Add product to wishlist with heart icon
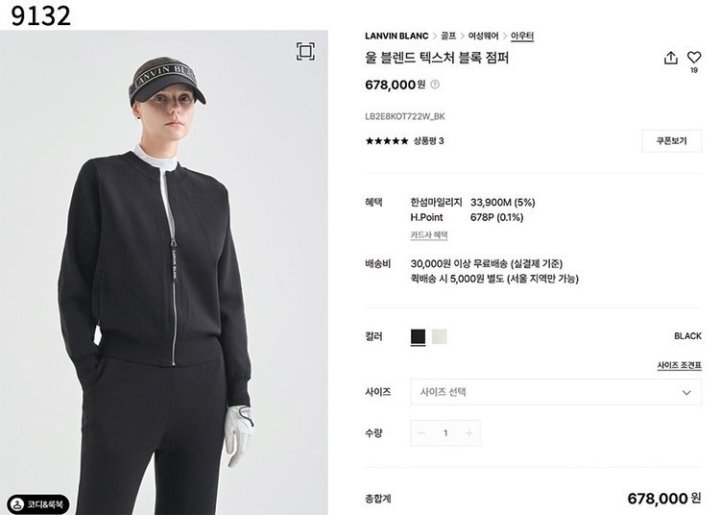 pos(694,57)
